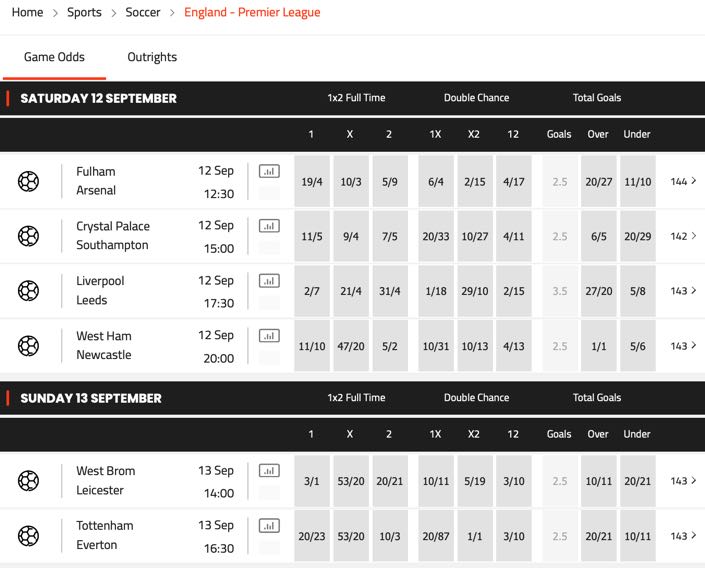The width and height of the screenshot is (705, 568).
Task: Click soccer ball icon beside West Brom Leicester
Action: point(28,481)
